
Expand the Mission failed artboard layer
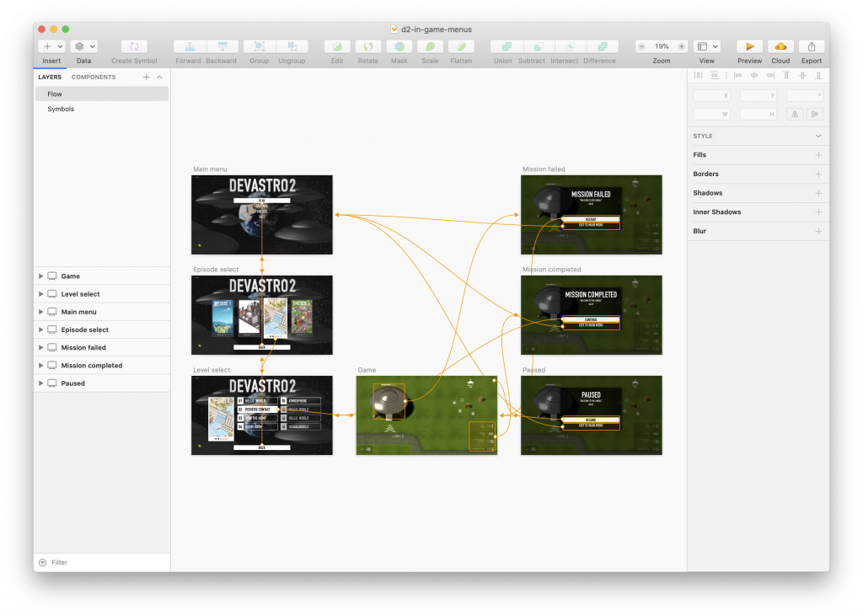click(x=40, y=347)
